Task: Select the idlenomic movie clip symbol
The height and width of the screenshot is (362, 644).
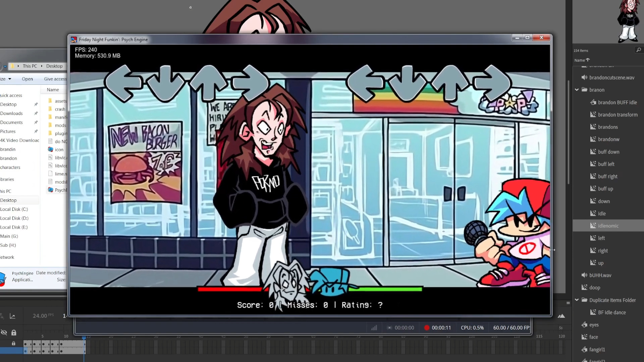Action: click(x=608, y=226)
